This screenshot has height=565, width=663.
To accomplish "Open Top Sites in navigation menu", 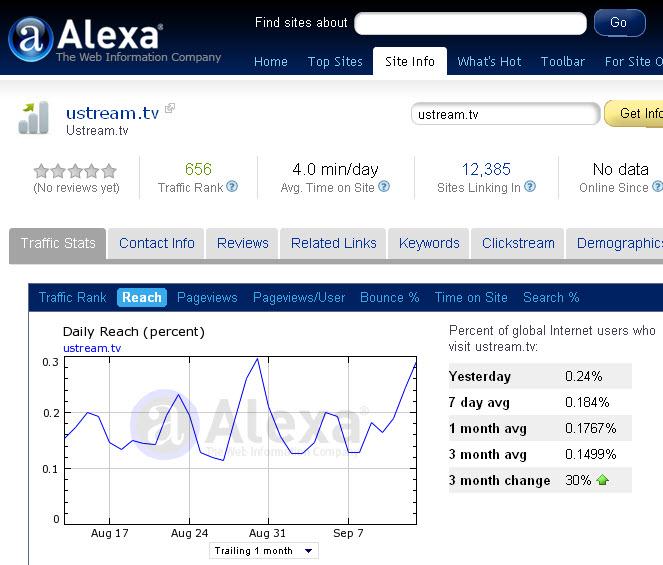I will [x=335, y=61].
